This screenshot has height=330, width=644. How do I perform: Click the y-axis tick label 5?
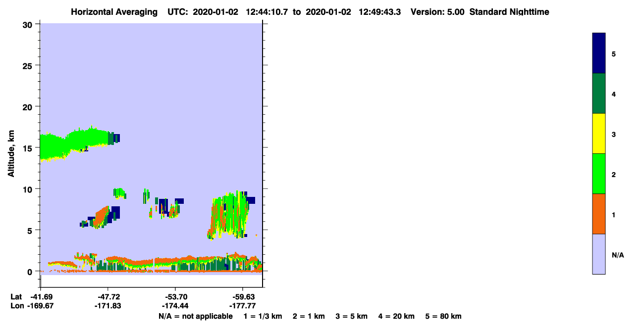[x=31, y=230]
